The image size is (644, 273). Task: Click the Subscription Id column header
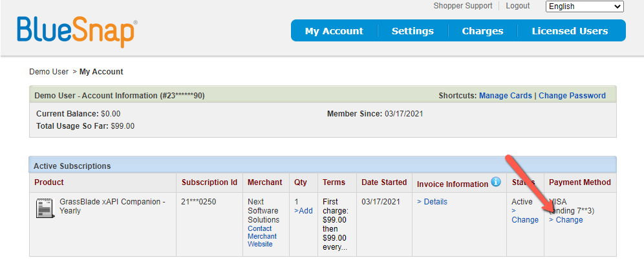[209, 182]
